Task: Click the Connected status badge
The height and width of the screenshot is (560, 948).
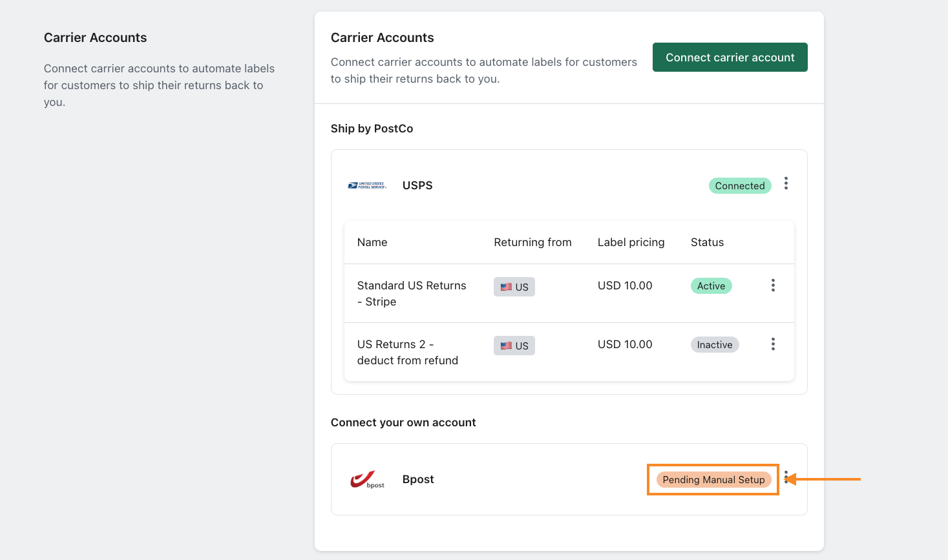Action: click(x=739, y=186)
